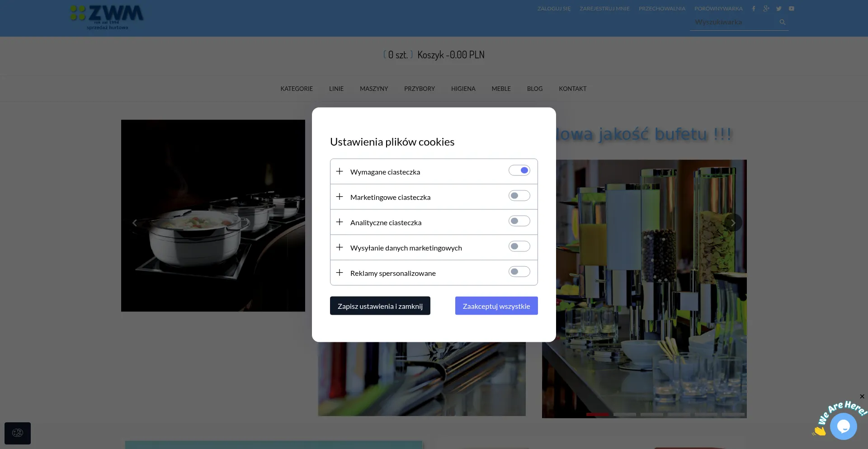868x449 pixels.
Task: Open the chat bubble widget
Action: click(x=844, y=426)
